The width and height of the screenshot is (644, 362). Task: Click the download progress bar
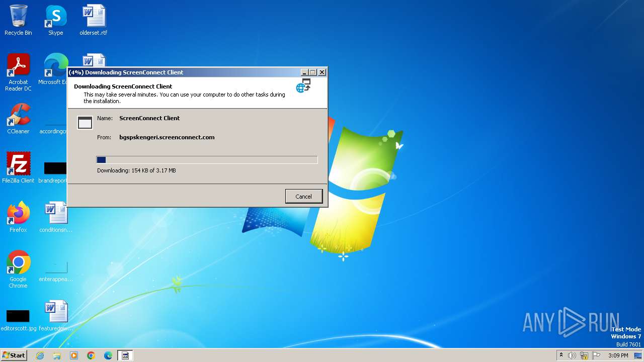click(207, 160)
